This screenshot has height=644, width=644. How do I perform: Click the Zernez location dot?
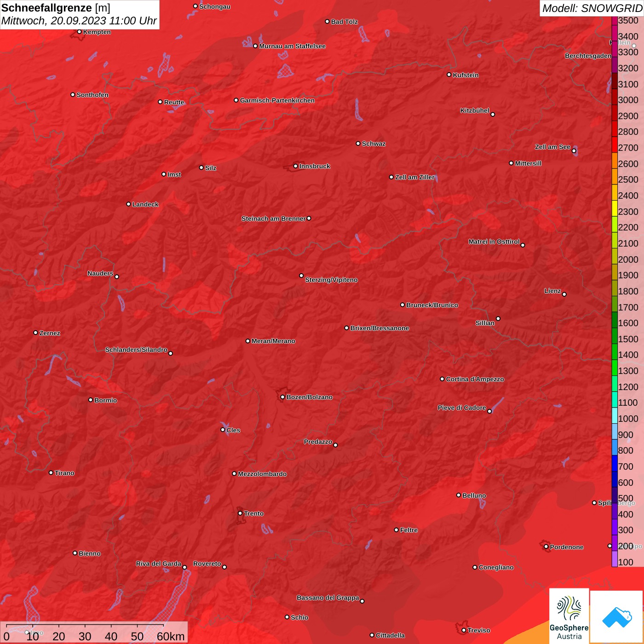click(x=35, y=333)
